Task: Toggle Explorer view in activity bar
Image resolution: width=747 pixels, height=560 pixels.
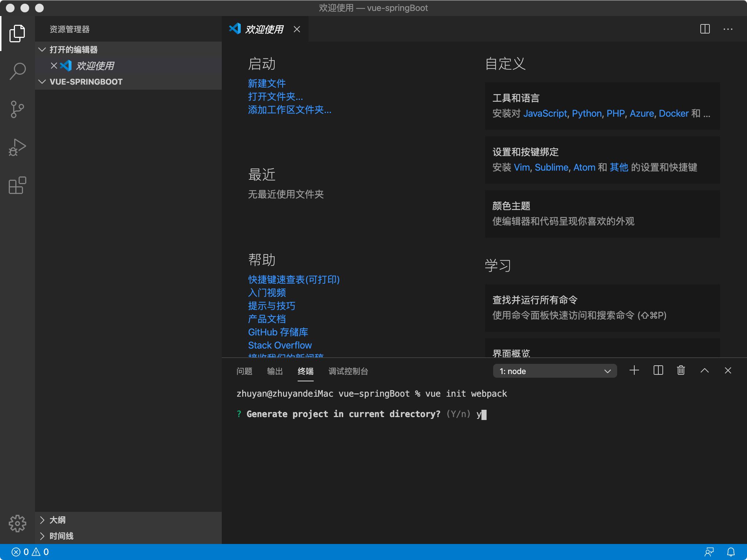Action: point(17,34)
